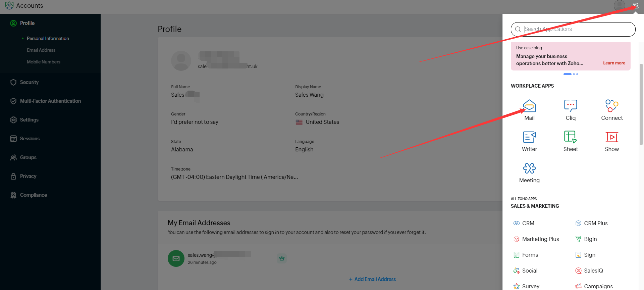Click the Accounts logo icon

[9, 5]
